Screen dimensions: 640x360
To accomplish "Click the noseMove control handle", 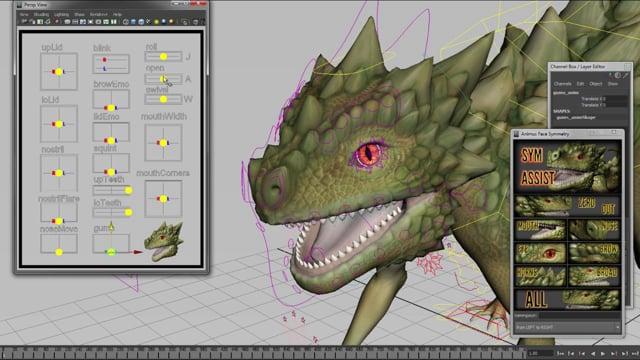I will [59, 252].
